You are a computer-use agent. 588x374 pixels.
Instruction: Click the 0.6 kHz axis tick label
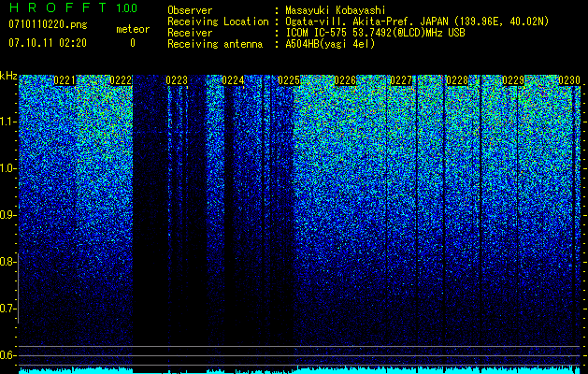tap(8, 355)
